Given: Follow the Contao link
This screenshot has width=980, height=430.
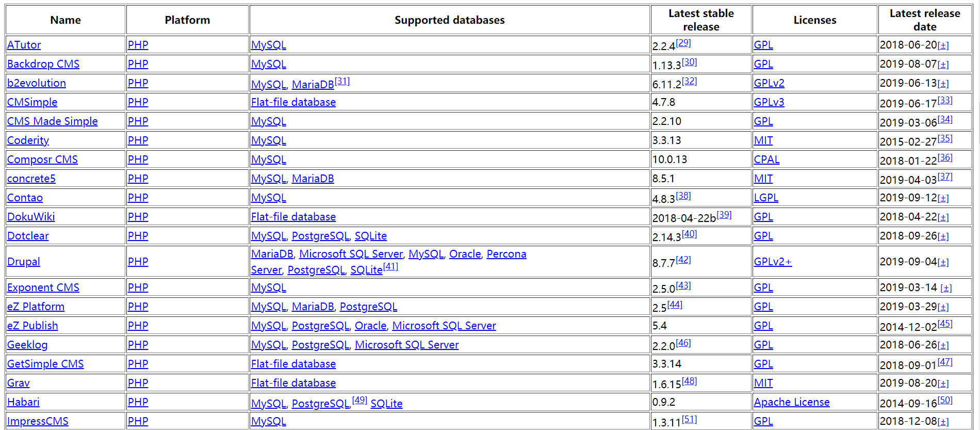Looking at the screenshot, I should coord(25,198).
